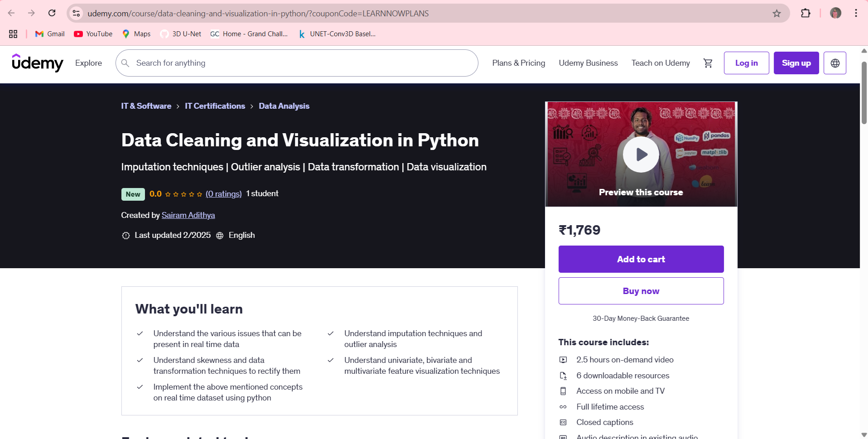Screen dimensions: 868x439
Task: Reload the page with the refresh icon
Action: click(52, 13)
